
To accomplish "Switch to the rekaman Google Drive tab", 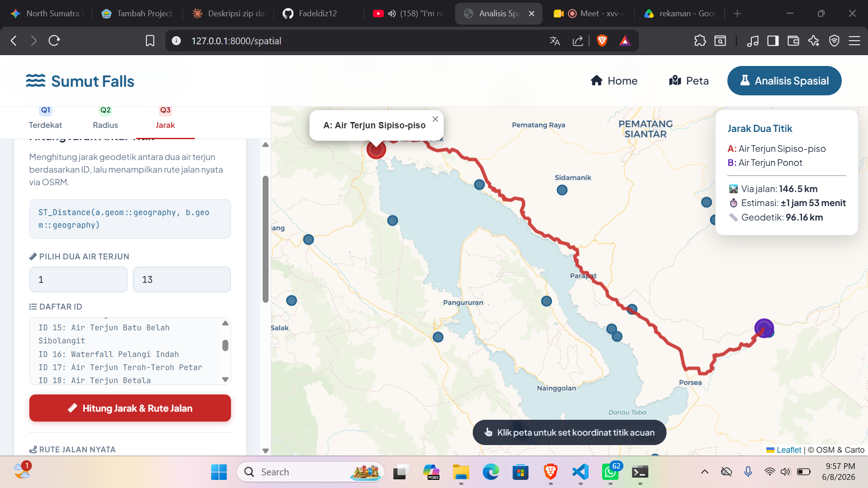I will point(680,14).
